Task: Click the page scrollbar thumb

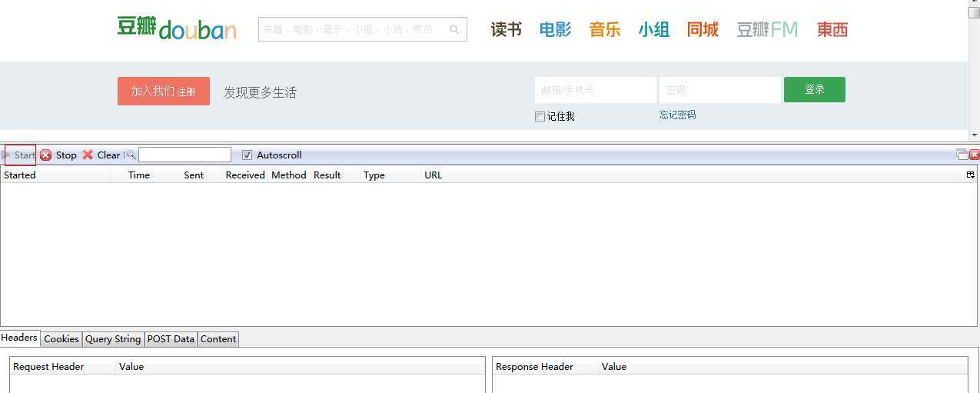Action: 974,12
